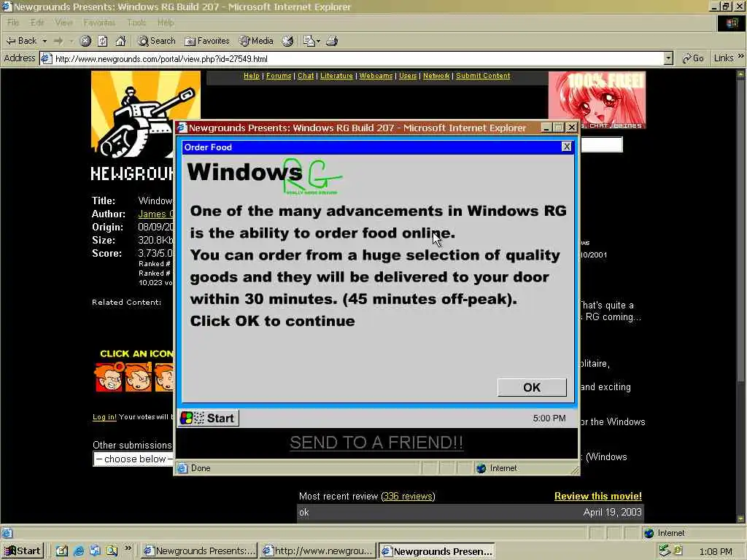747x560 pixels.
Task: Open Favorites from the toolbar
Action: [207, 41]
